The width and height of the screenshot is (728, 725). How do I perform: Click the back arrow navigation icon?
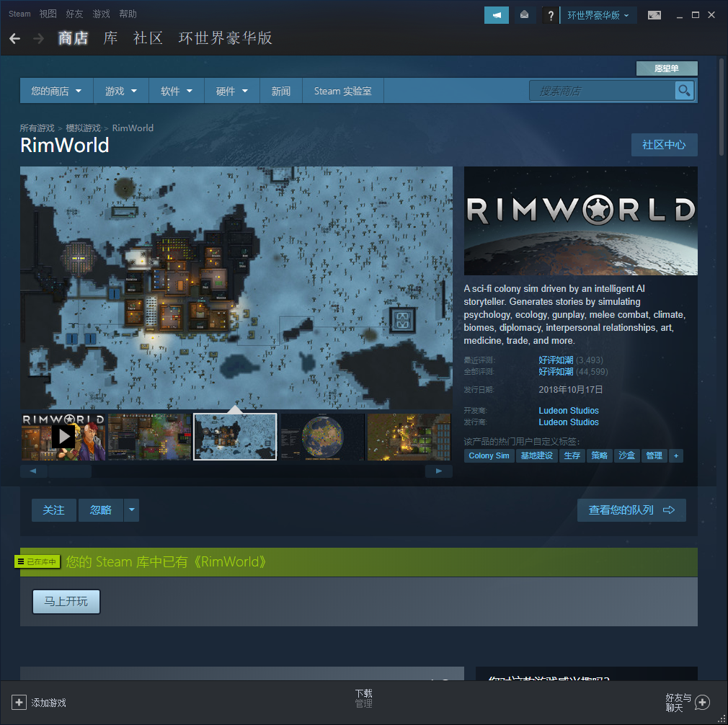[14, 38]
